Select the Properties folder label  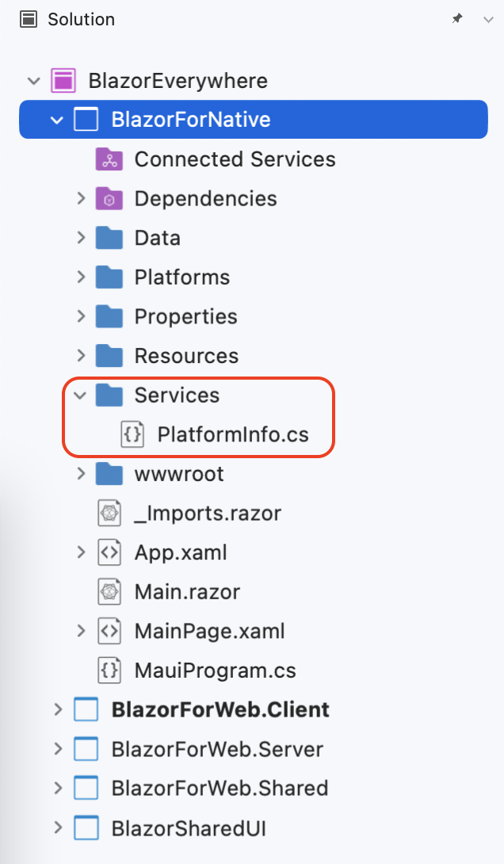(186, 317)
